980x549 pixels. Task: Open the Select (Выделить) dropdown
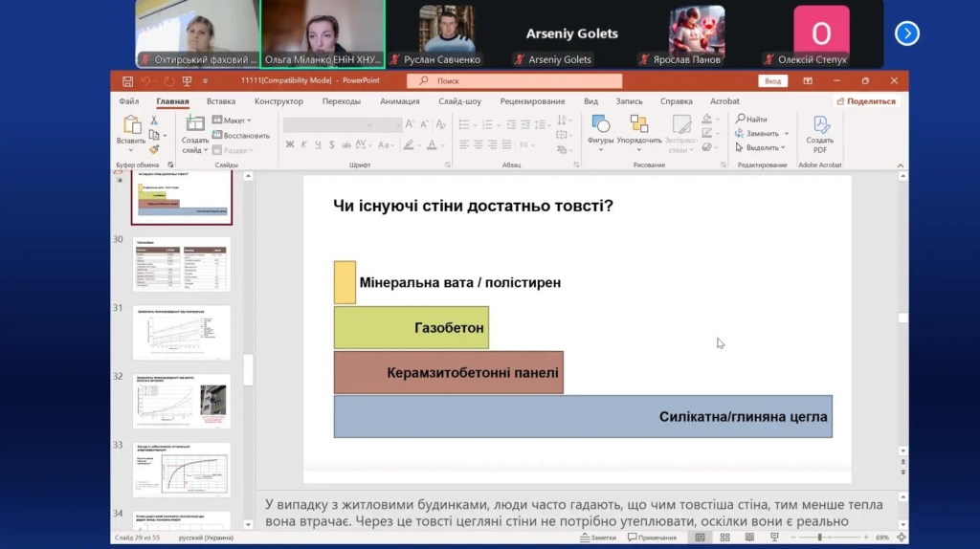pos(762,147)
